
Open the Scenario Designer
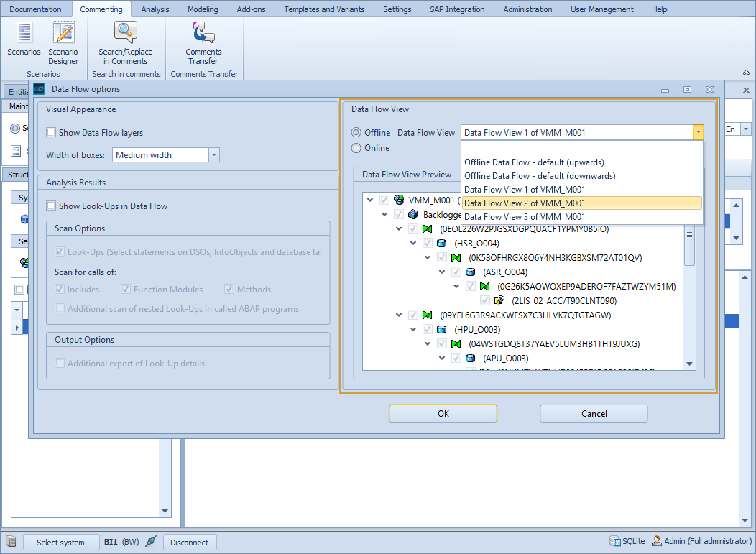point(63,41)
